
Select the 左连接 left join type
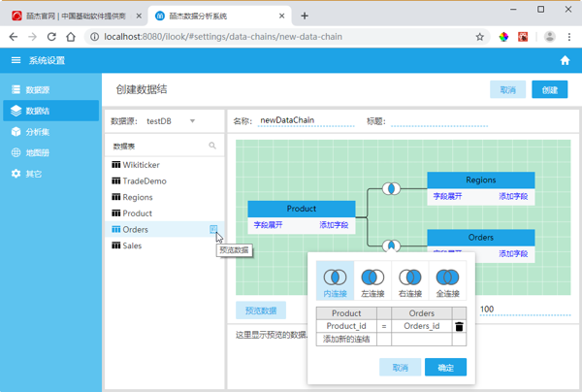pos(372,281)
